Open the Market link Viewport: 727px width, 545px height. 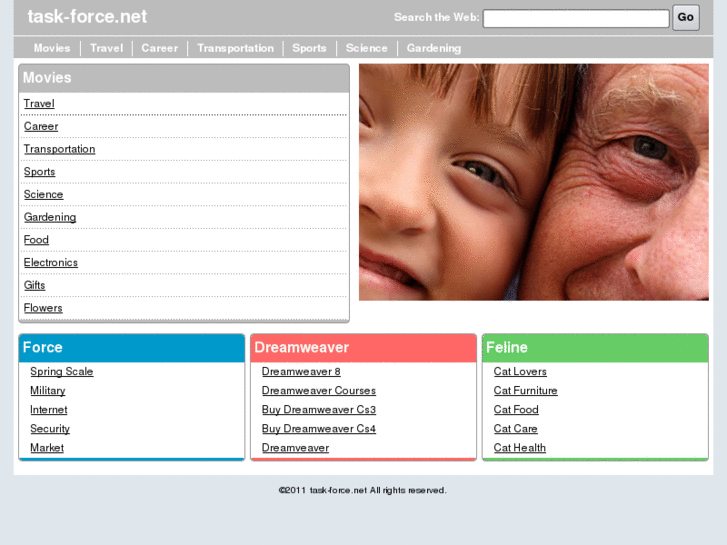click(47, 448)
